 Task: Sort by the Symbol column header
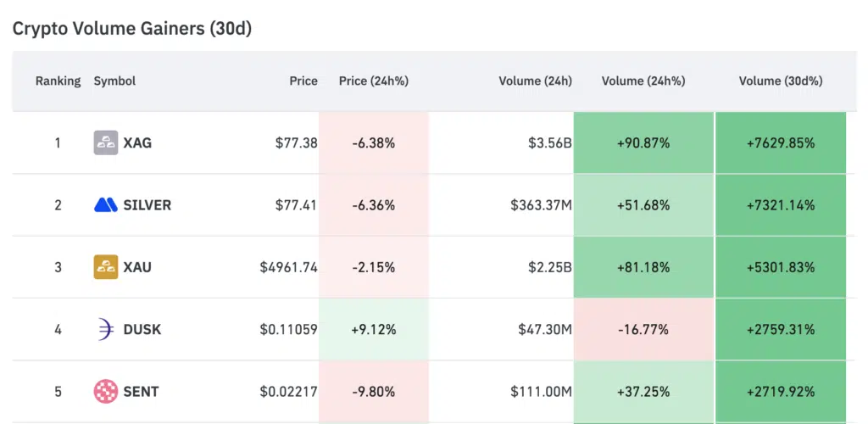pos(114,81)
